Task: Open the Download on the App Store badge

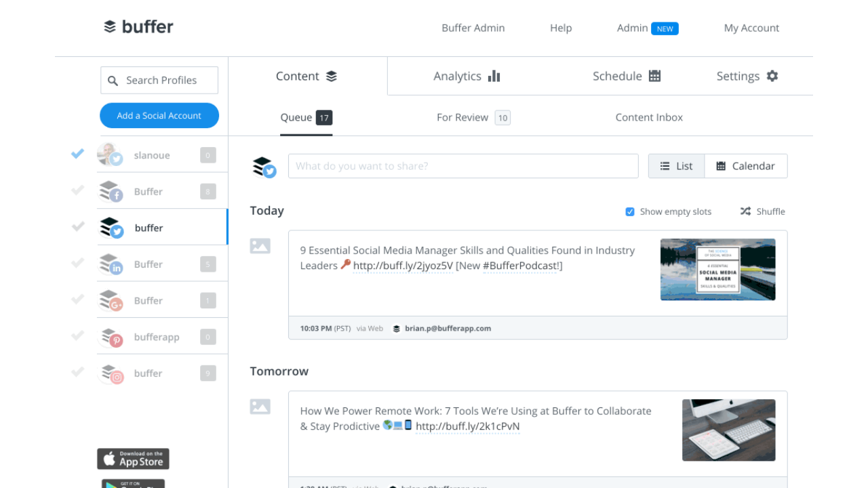Action: (133, 459)
